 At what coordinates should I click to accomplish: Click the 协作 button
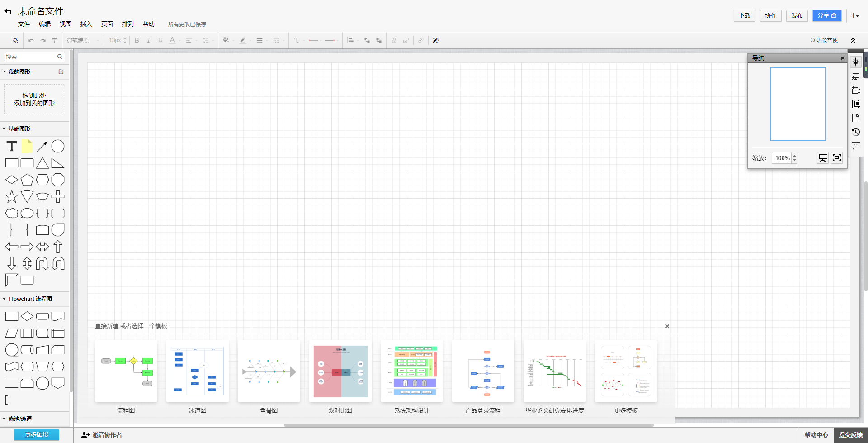(771, 15)
